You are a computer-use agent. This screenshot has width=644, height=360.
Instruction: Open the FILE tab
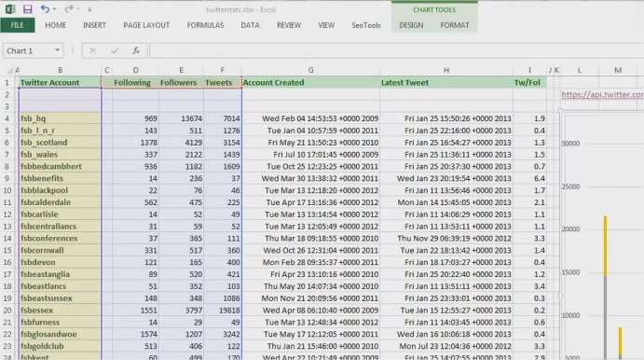pos(18,25)
